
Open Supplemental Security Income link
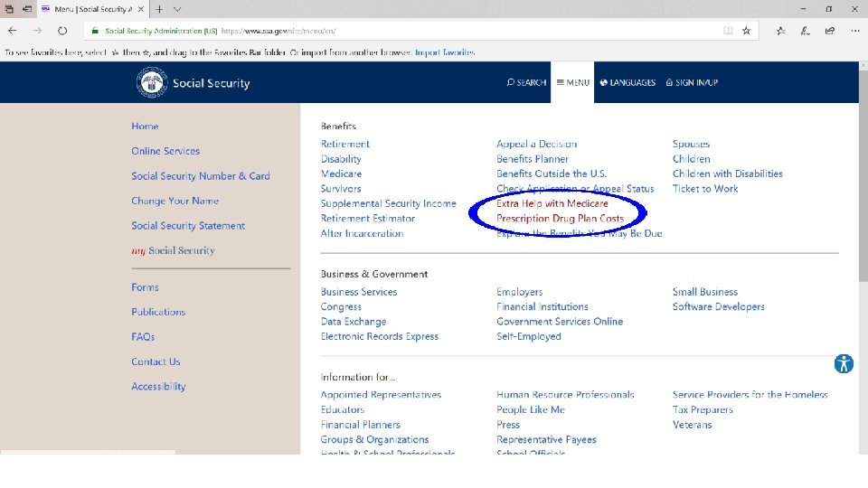[388, 203]
